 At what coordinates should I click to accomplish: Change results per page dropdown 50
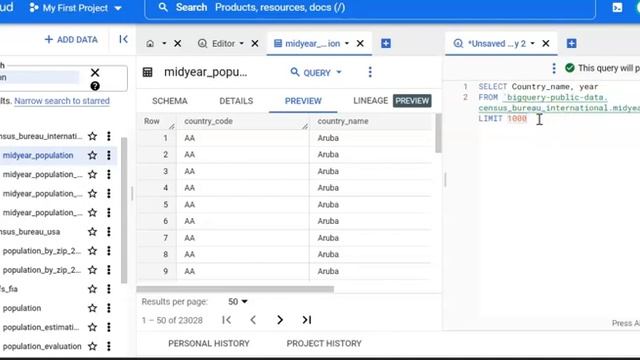coord(238,302)
